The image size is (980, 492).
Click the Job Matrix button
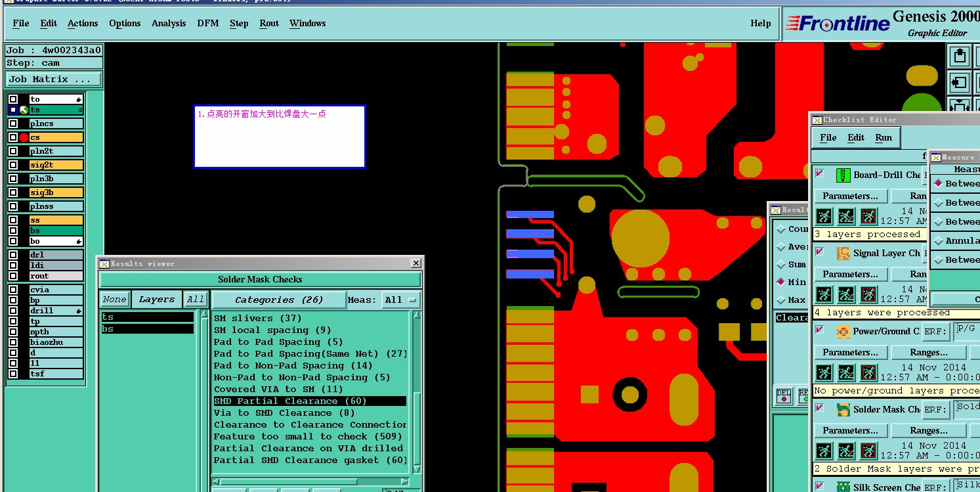click(x=54, y=79)
